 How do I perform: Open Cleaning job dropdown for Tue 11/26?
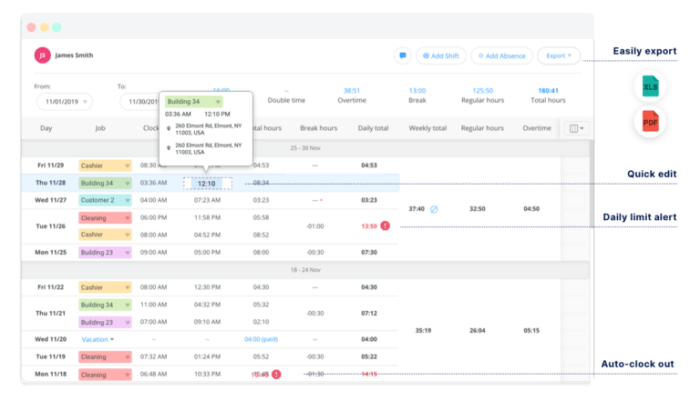coord(105,218)
